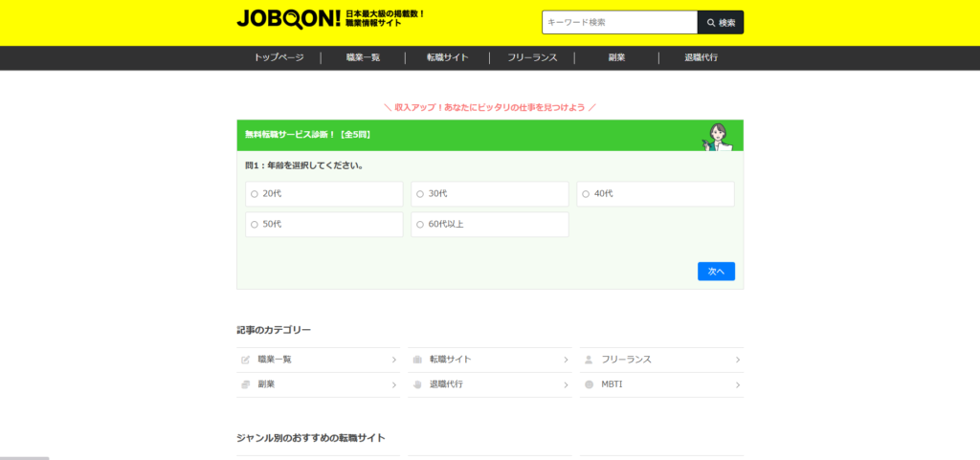The height and width of the screenshot is (460, 980).
Task: Open the フリーランス category row chevron
Action: pyautogui.click(x=737, y=360)
